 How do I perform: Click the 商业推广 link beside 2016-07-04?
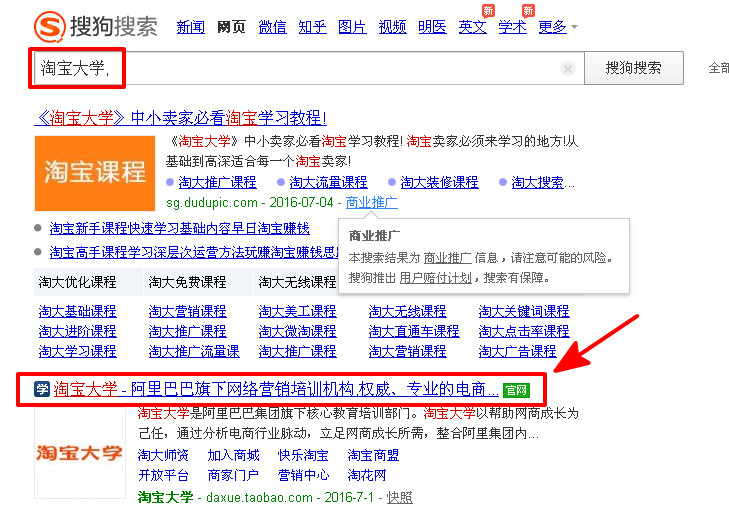click(x=371, y=203)
